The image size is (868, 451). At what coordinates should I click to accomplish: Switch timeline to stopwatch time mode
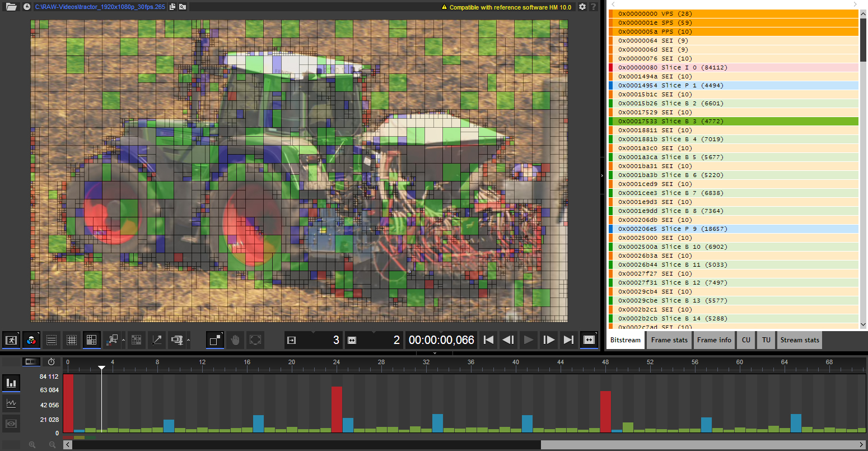coord(51,362)
